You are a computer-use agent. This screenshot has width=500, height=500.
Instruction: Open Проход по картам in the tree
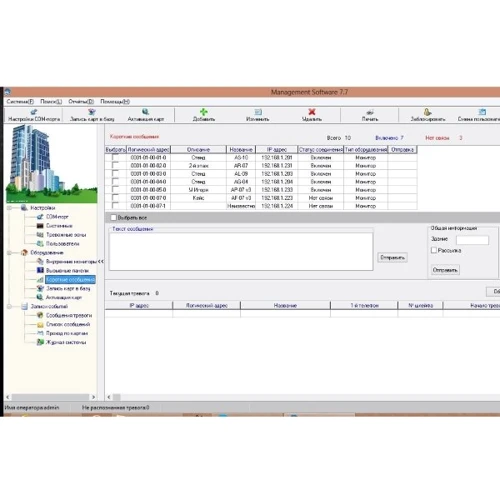pyautogui.click(x=67, y=333)
